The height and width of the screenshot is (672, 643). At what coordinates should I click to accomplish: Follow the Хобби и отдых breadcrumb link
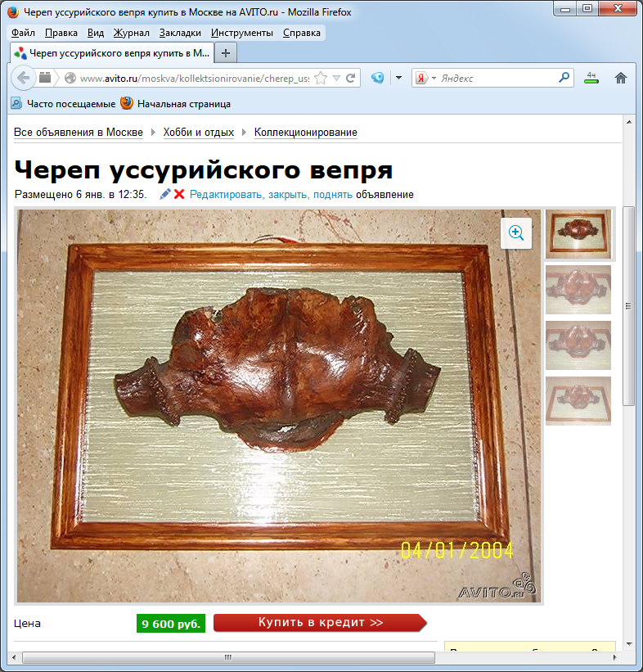coord(198,133)
